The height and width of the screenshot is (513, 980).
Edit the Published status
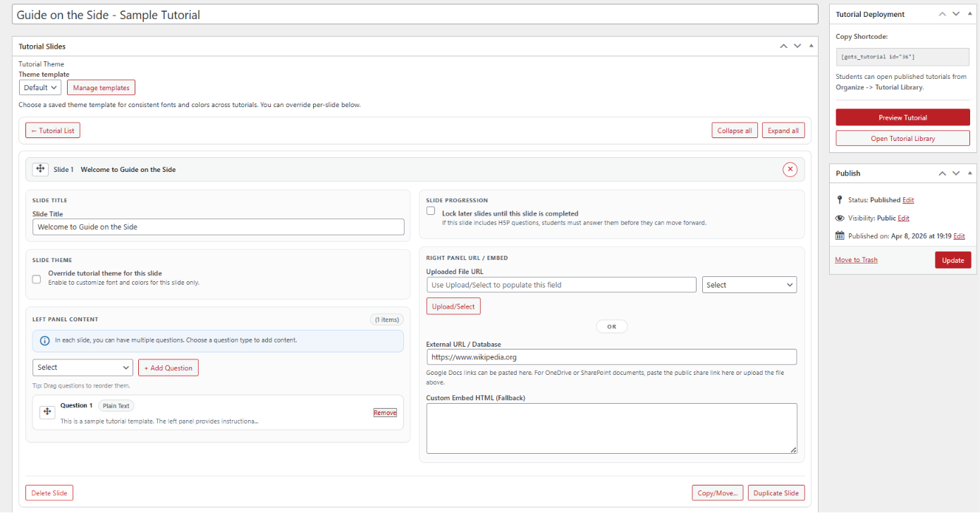pyautogui.click(x=908, y=200)
